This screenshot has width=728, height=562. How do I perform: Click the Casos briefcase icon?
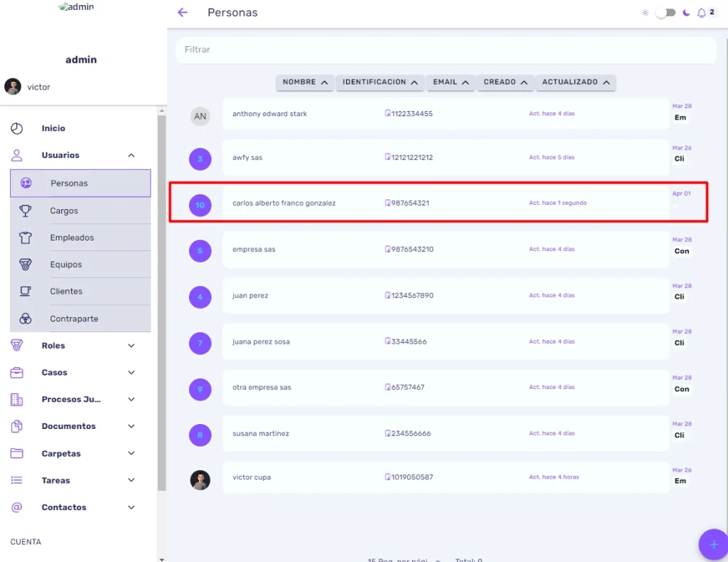[17, 373]
